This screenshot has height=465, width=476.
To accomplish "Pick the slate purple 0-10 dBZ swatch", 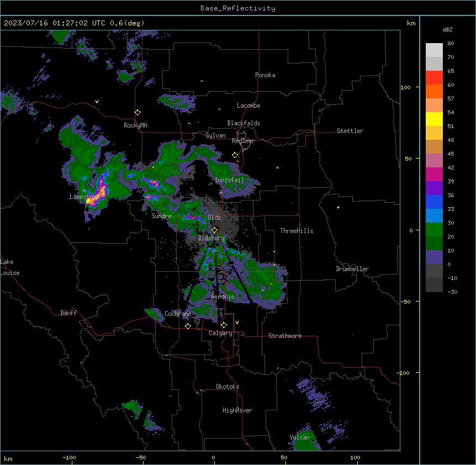I will click(434, 257).
